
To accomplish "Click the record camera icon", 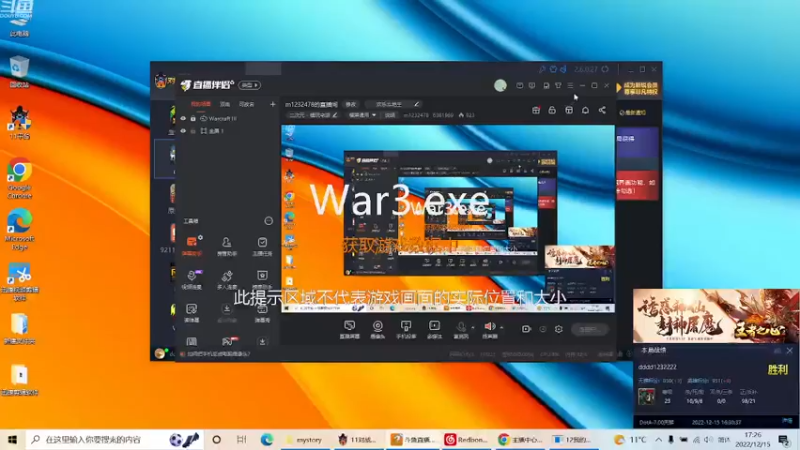I will point(526,329).
